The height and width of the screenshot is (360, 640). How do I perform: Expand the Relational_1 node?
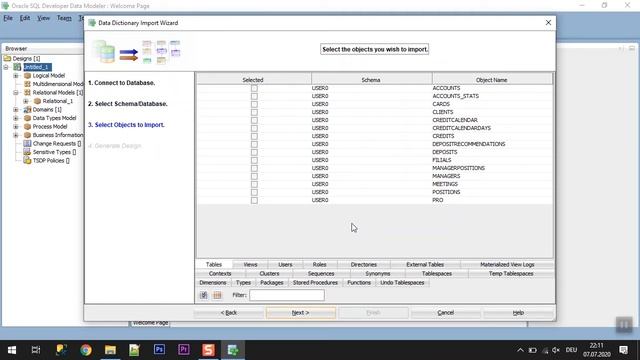pos(26,101)
